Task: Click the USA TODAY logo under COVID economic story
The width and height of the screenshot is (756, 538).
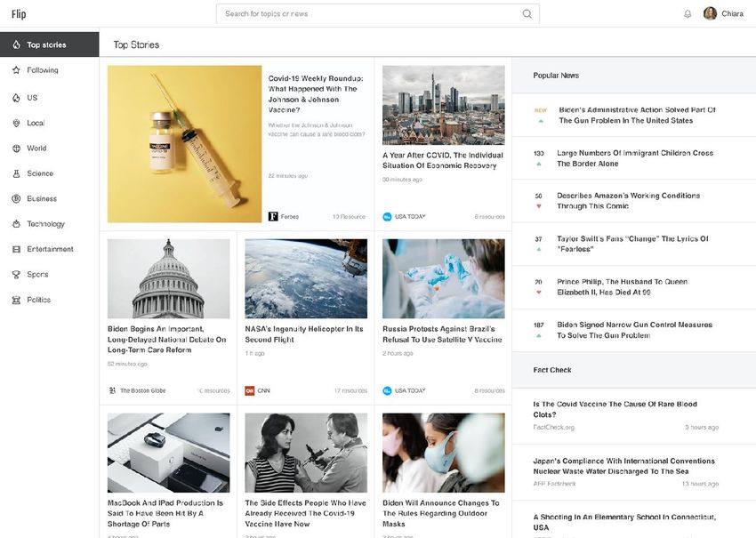Action: pyautogui.click(x=387, y=216)
